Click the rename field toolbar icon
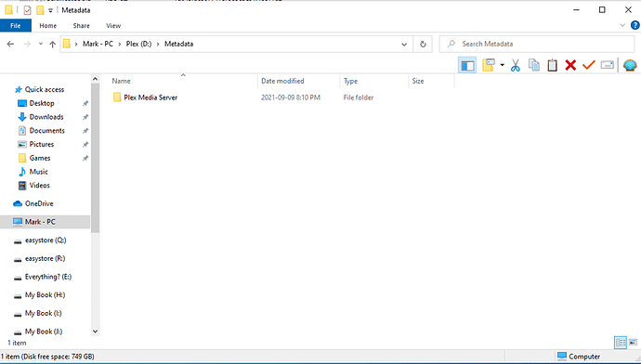 coord(608,65)
